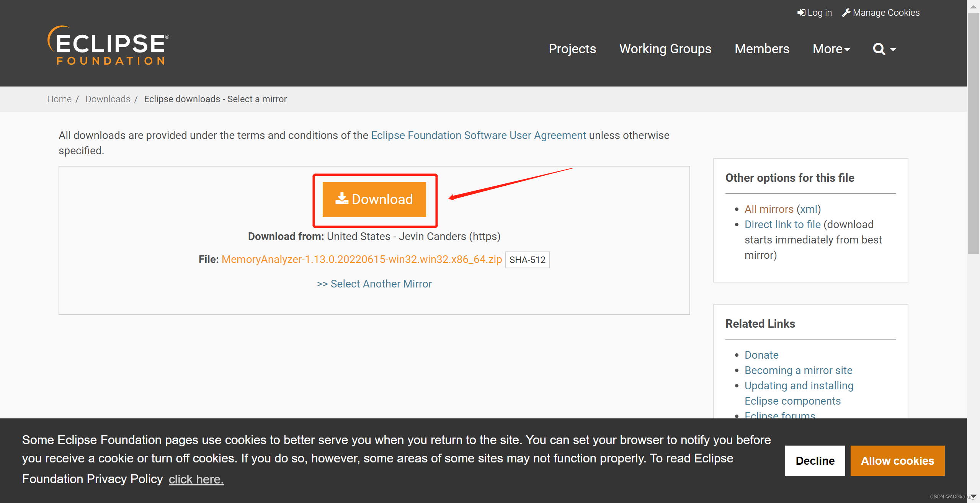Click the 'Related Links' heading
The width and height of the screenshot is (980, 503).
coord(760,324)
